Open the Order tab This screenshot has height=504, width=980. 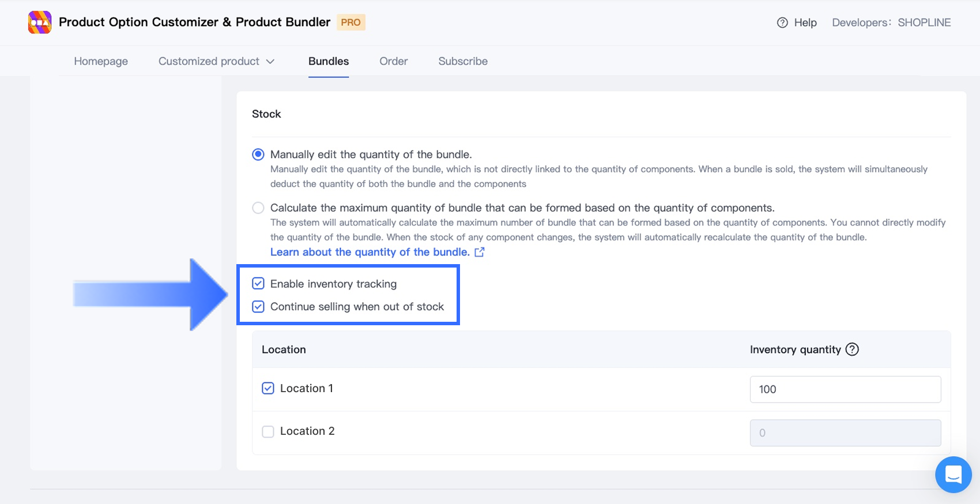[394, 61]
